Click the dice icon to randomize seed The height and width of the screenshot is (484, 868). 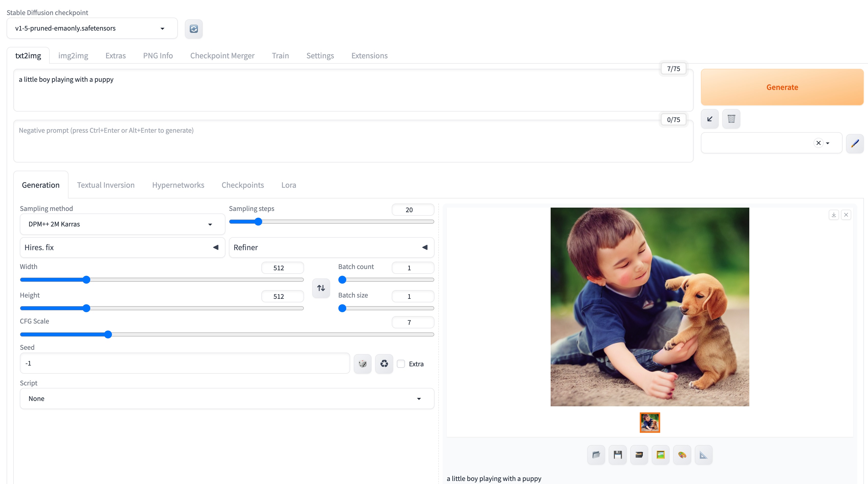[x=363, y=364]
